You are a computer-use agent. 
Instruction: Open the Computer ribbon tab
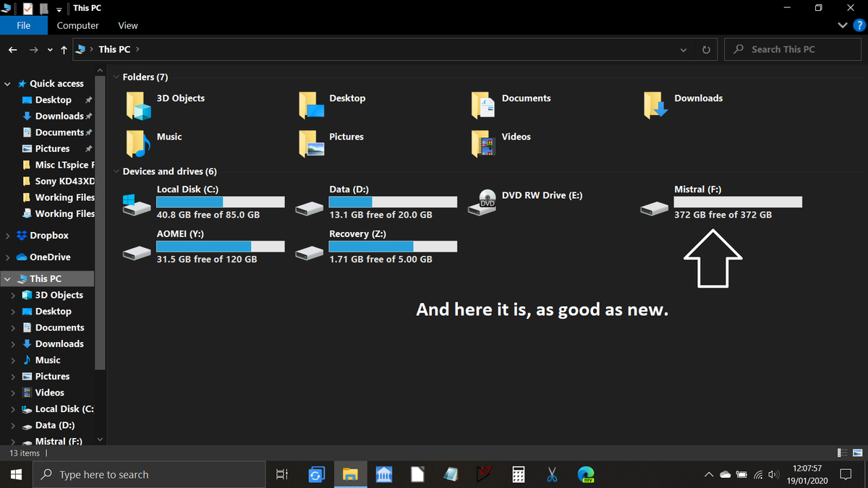point(77,25)
